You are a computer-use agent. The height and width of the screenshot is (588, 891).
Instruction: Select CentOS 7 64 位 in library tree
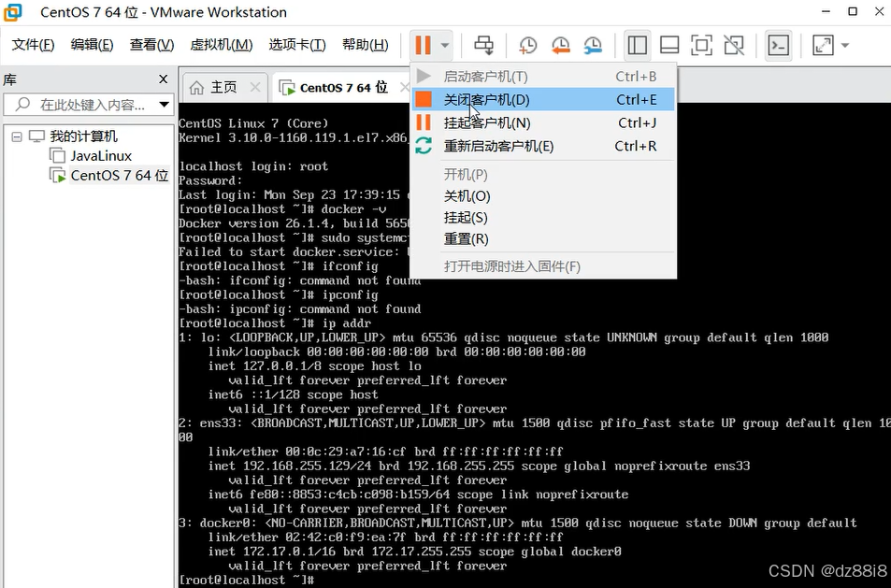coord(120,176)
